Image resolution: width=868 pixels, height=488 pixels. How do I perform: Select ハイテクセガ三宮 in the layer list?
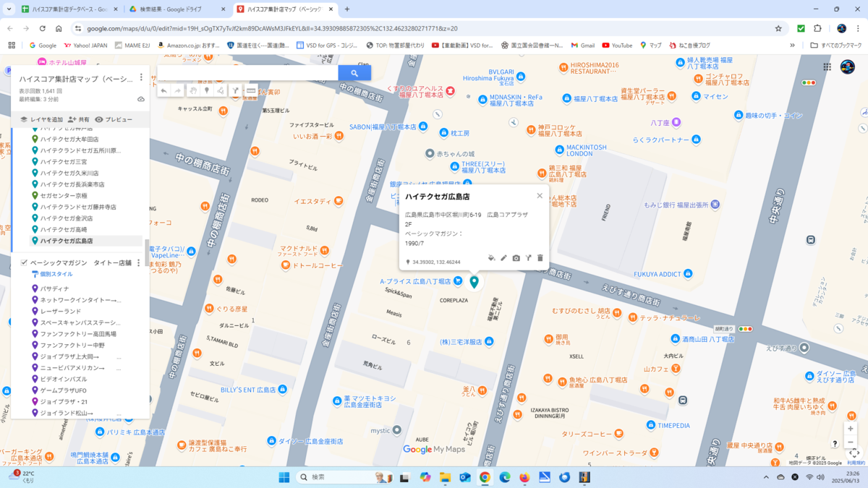pyautogui.click(x=64, y=162)
